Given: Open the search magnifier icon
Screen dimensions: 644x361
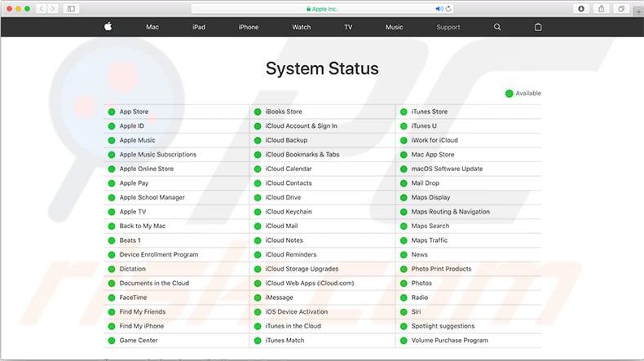Looking at the screenshot, I should pos(497,27).
